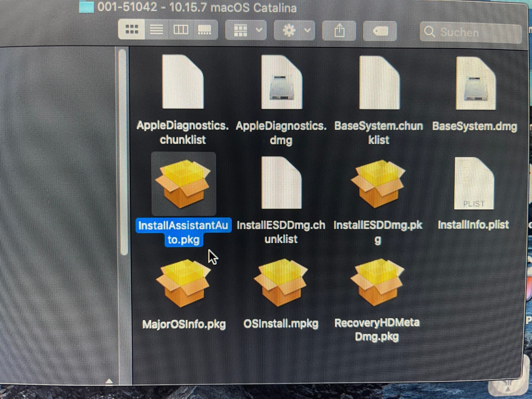The height and width of the screenshot is (399, 532).
Task: Open the group-by arrangement dropdown
Action: [x=246, y=30]
